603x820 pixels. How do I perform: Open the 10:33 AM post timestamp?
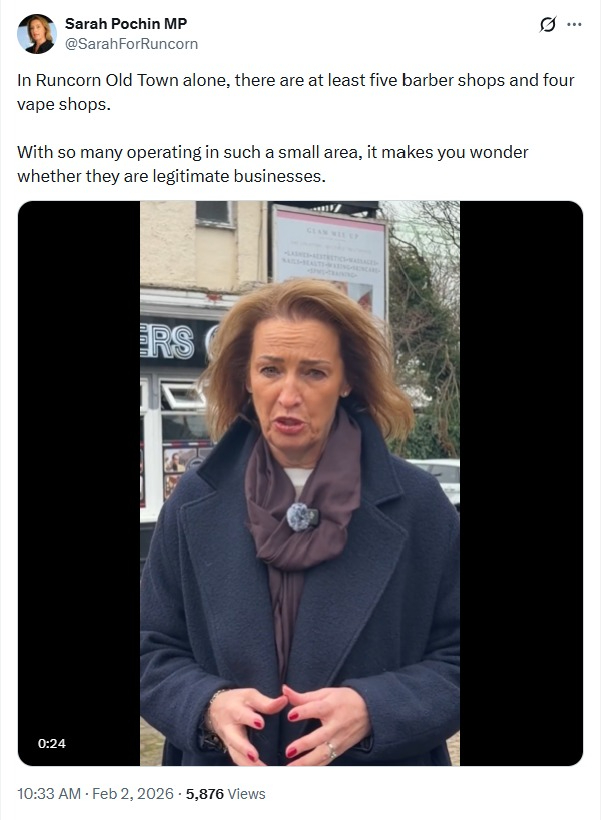pos(49,794)
